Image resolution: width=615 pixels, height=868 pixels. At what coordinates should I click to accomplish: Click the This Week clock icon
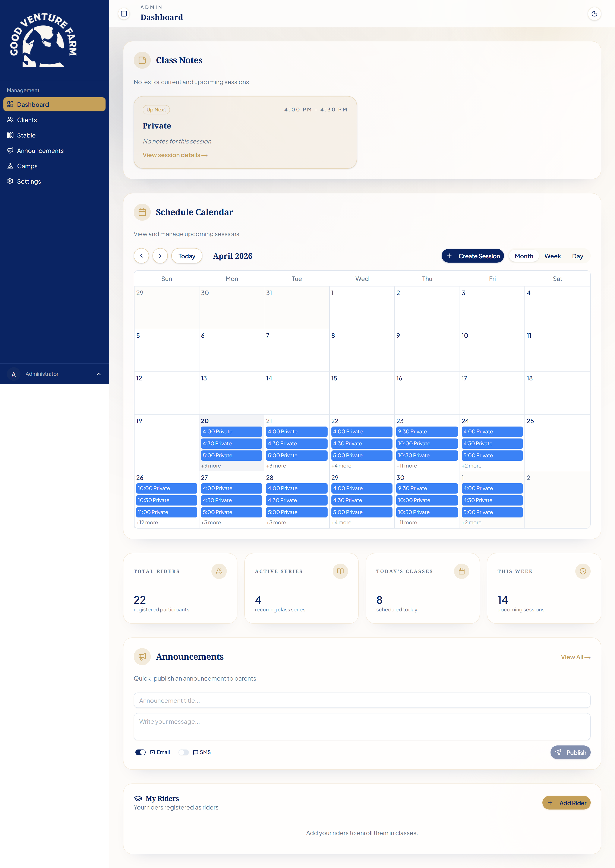click(582, 571)
